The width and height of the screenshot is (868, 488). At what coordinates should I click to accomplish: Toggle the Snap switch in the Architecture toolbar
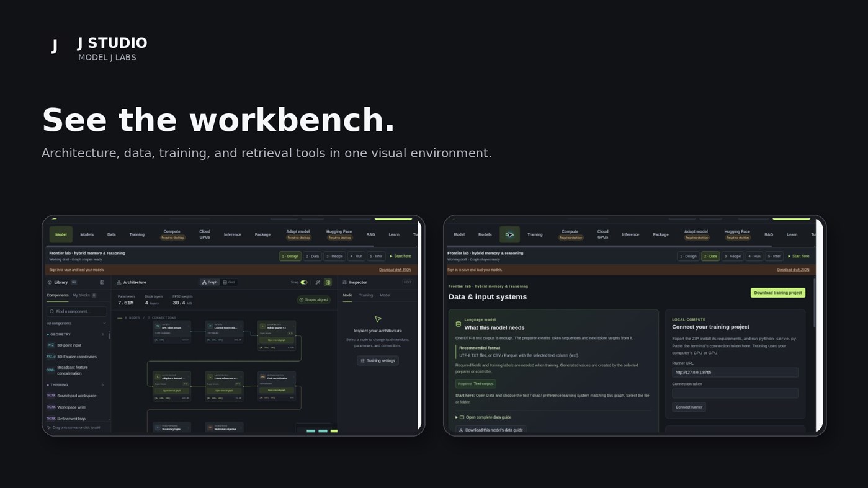click(x=304, y=282)
